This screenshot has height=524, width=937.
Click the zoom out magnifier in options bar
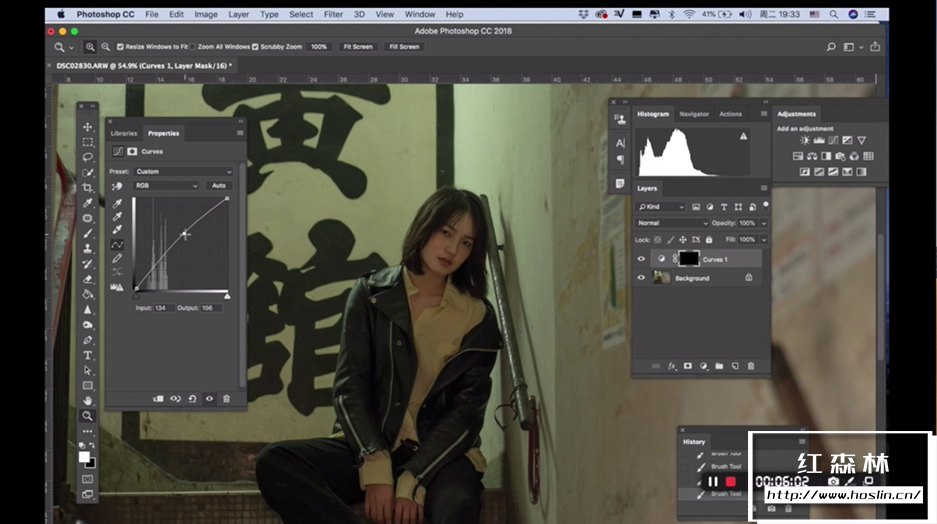coord(105,47)
